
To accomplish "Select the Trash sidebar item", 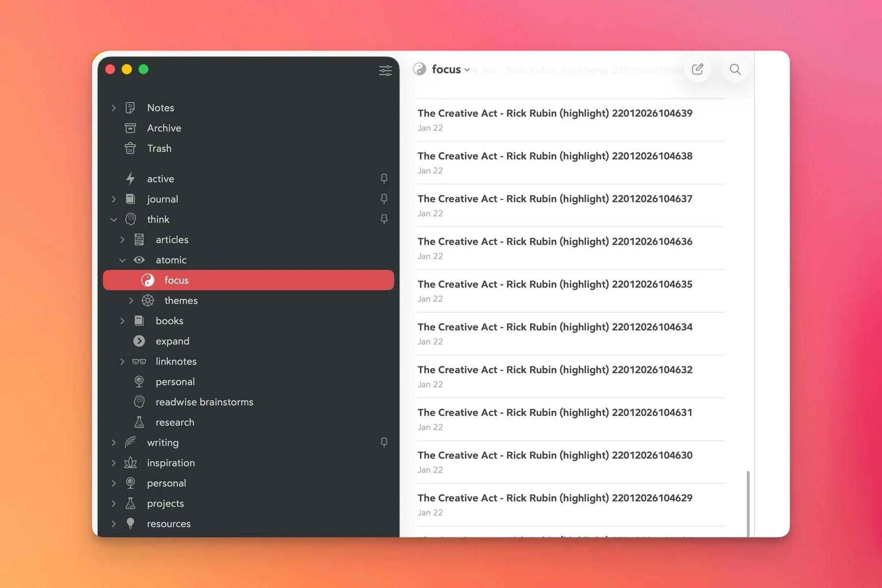I will [x=248, y=148].
